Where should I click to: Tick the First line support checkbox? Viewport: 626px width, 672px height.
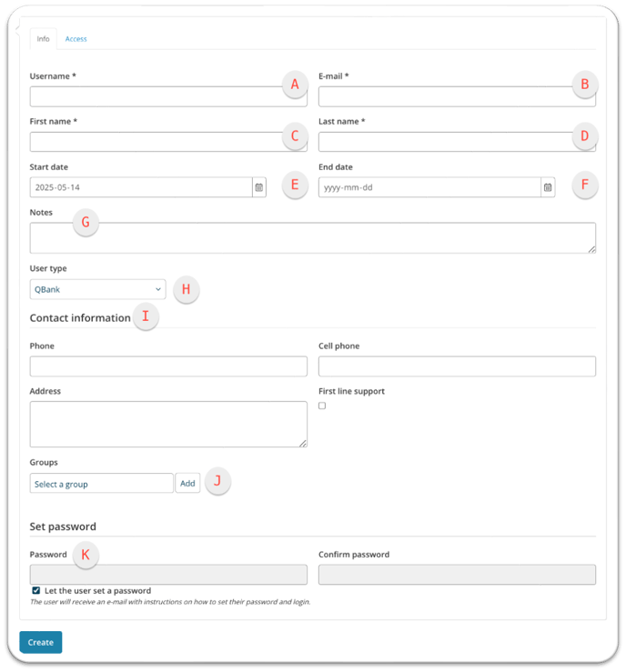[322, 406]
